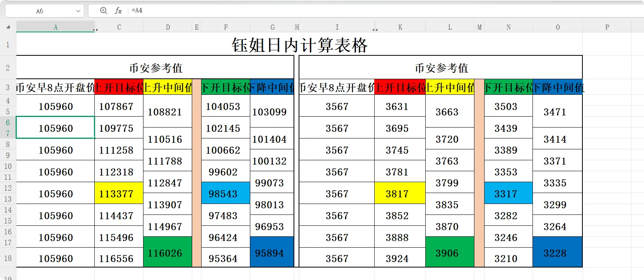Click cell with value 116556
Viewport: 644px width, 280px height.
coord(119,258)
